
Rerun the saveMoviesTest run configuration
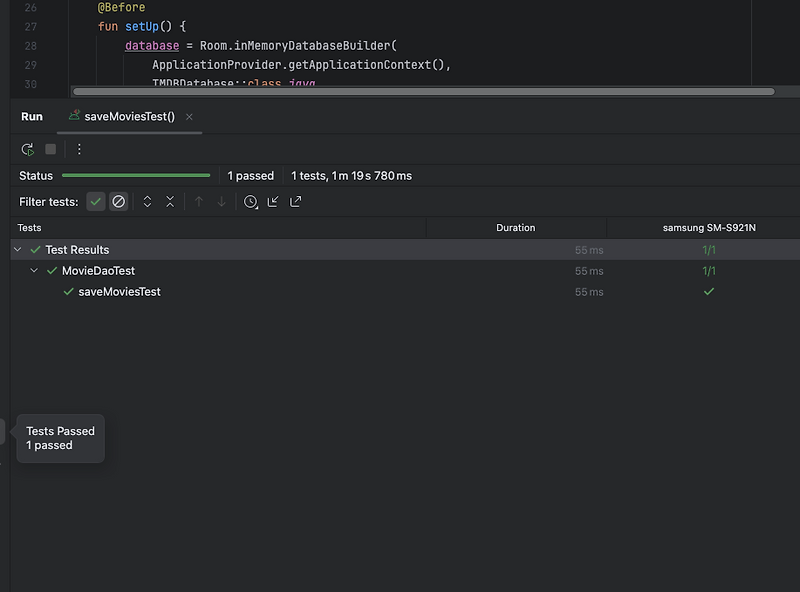point(28,150)
